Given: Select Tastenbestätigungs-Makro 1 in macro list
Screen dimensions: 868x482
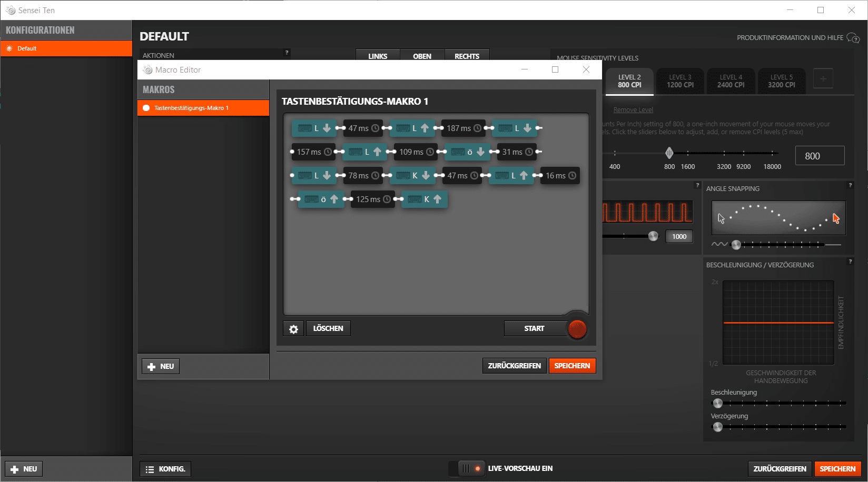Looking at the screenshot, I should (x=203, y=108).
